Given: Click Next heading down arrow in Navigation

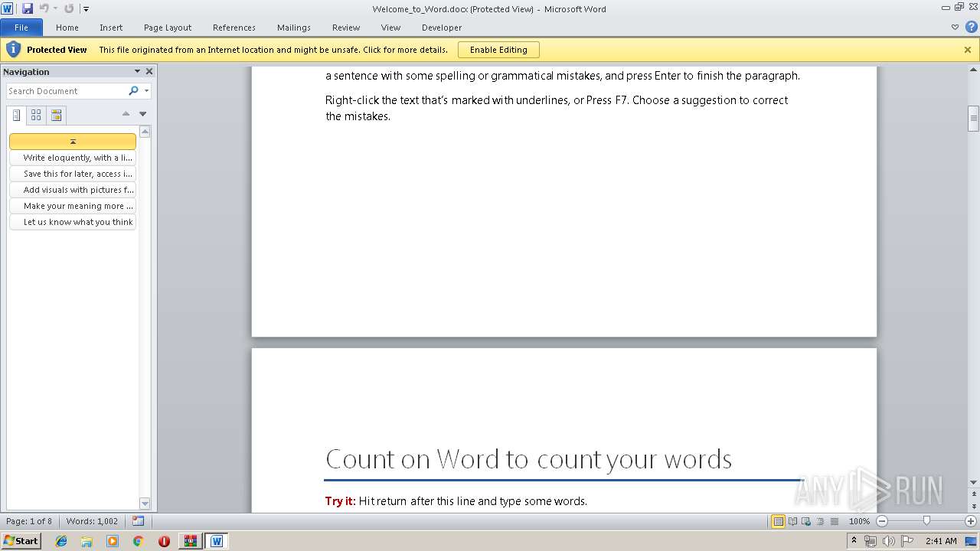Looking at the screenshot, I should coord(142,114).
